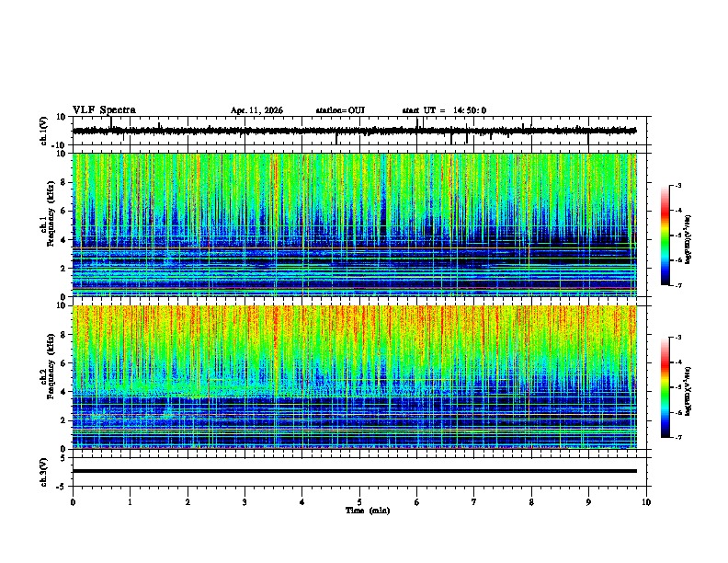The width and height of the screenshot is (728, 563).
Task: Click the "start UT = 14:50:0" header text
Action: (444, 110)
